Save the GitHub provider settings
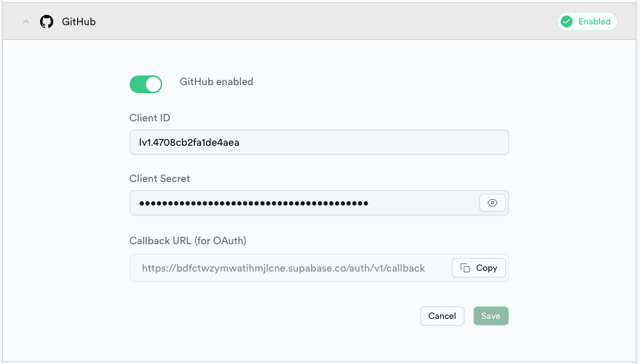This screenshot has height=364, width=640. (x=490, y=316)
